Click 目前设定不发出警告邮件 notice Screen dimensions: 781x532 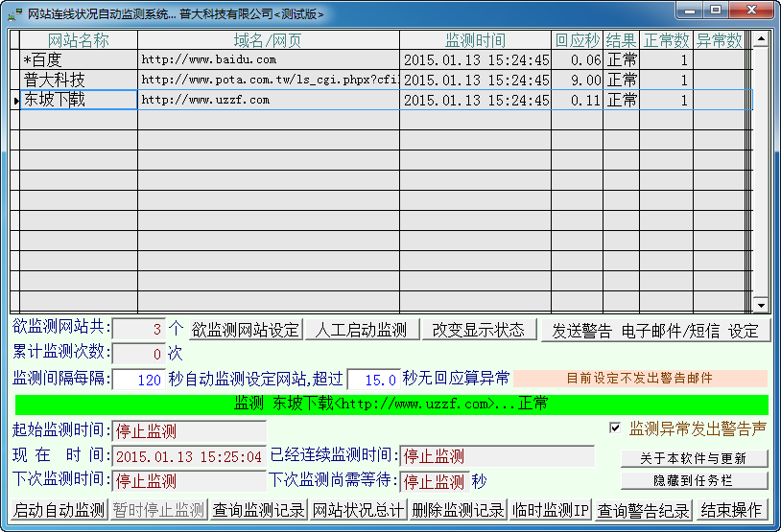(x=640, y=379)
